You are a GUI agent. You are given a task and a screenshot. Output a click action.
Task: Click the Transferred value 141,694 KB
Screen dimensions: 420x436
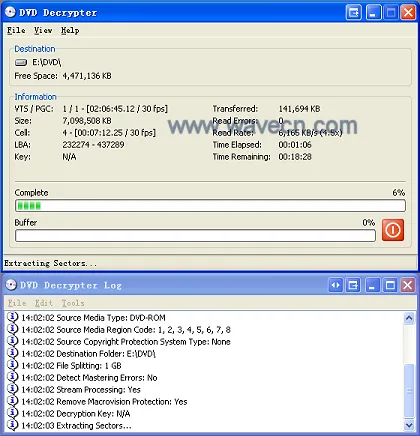pos(299,109)
